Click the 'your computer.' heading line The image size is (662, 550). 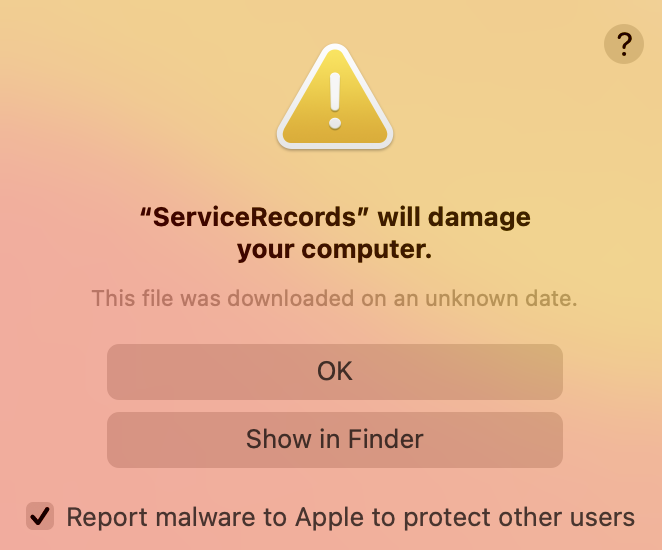[335, 250]
